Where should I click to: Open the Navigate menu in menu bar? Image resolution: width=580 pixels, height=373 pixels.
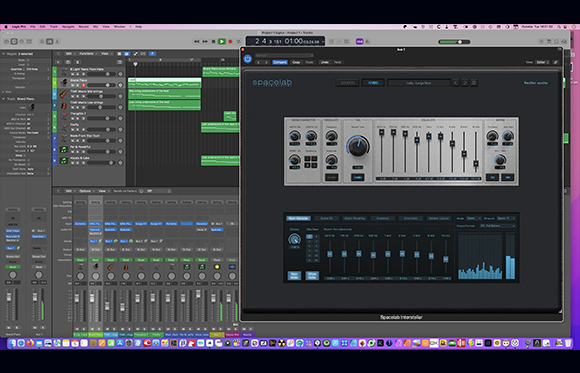(68, 27)
